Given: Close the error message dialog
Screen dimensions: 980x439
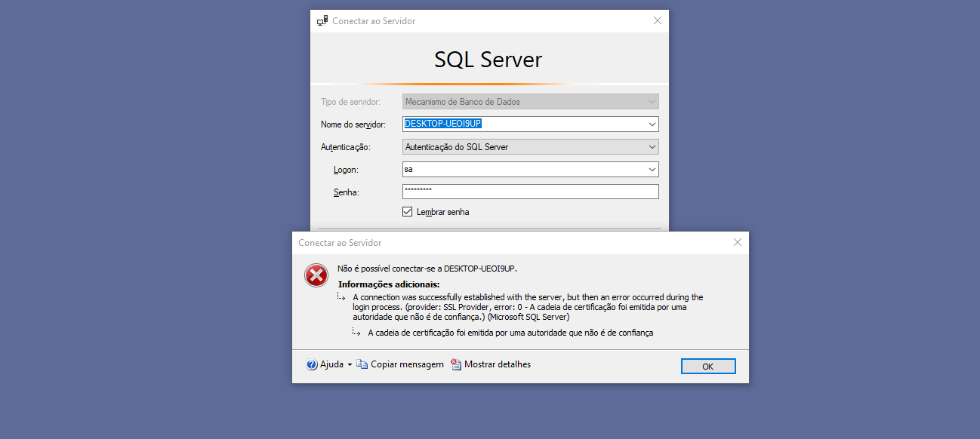Looking at the screenshot, I should 738,242.
